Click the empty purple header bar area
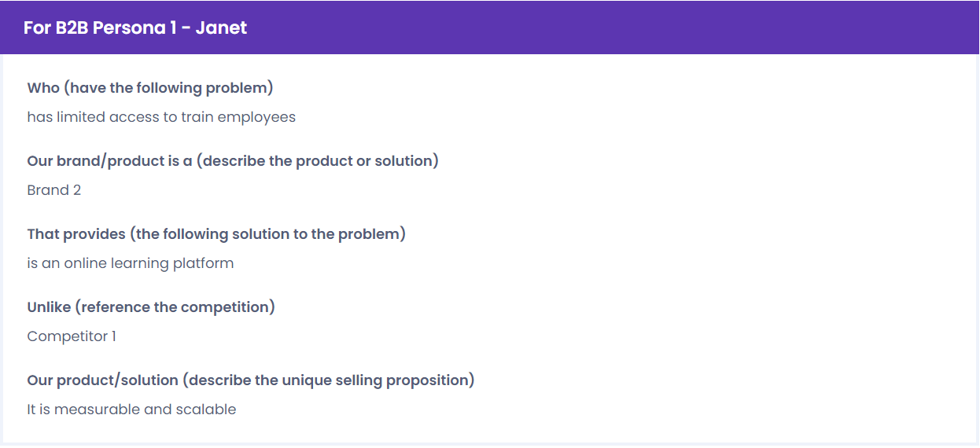This screenshot has width=980, height=448. pyautogui.click(x=613, y=28)
